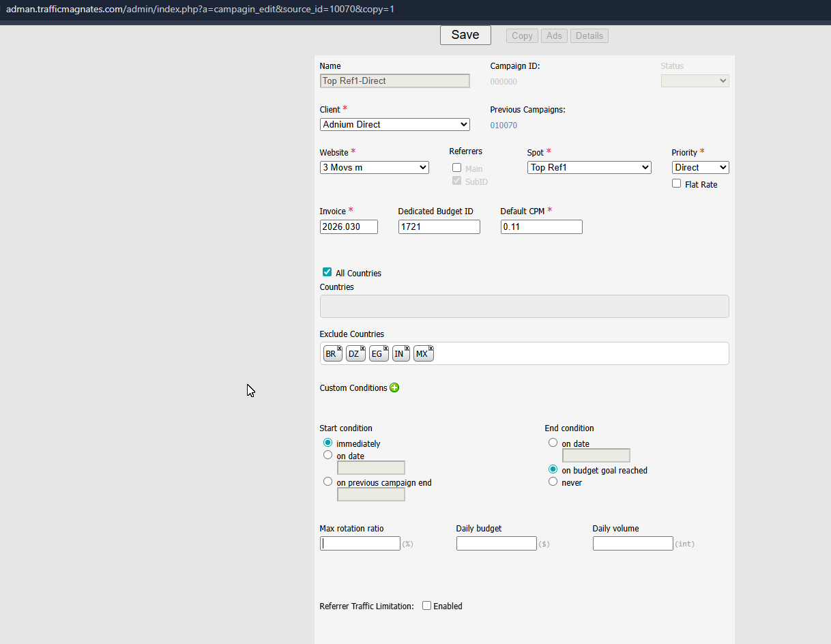Open the Website dropdown 3 Movs m
Viewport: 831px width, 644px height.
(375, 167)
